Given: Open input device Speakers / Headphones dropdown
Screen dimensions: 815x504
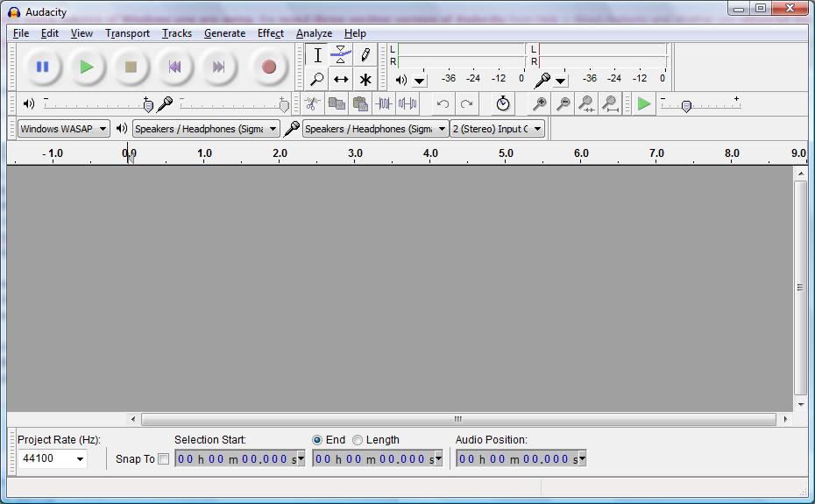Looking at the screenshot, I should coord(375,129).
